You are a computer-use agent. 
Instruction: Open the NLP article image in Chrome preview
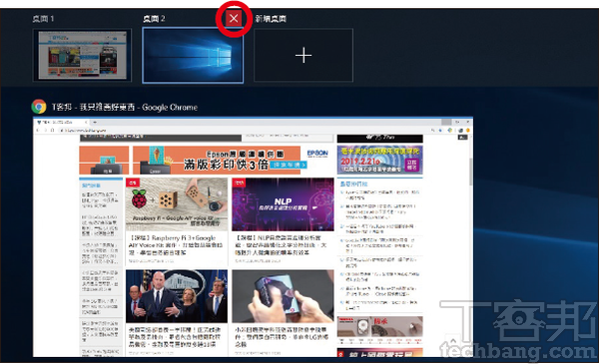tap(283, 204)
